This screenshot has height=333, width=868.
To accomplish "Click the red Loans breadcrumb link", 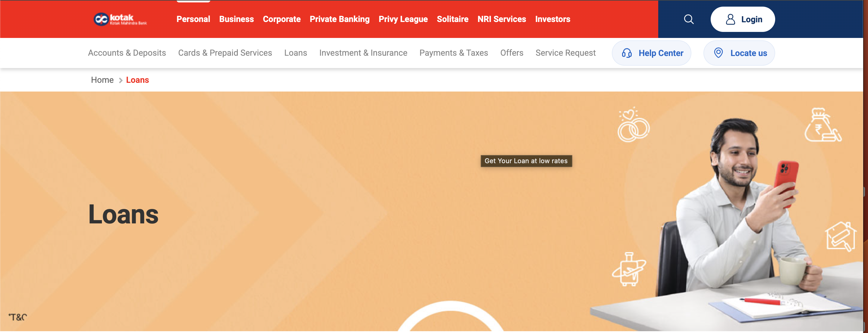I will (137, 80).
